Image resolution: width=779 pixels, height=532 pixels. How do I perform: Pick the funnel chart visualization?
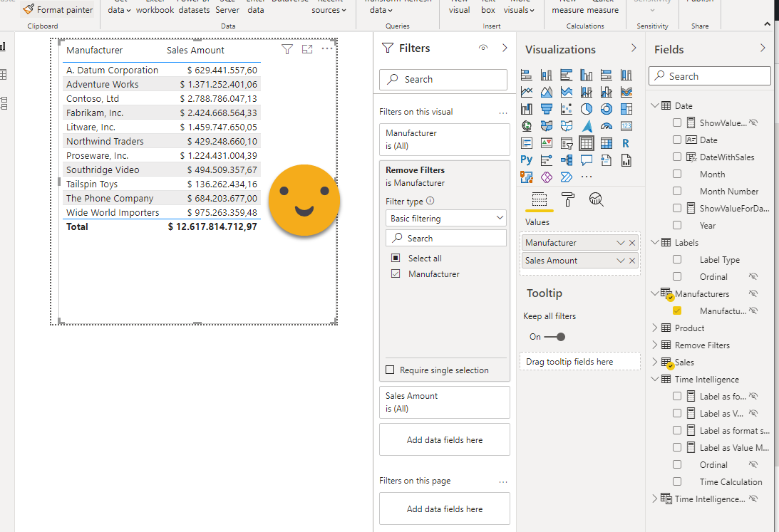(x=547, y=109)
